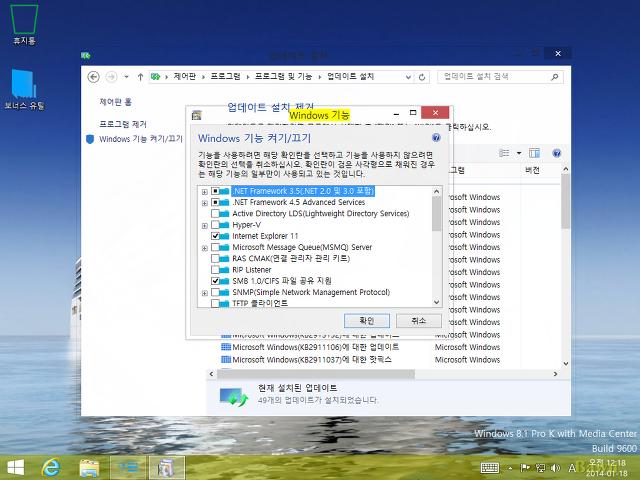Viewport: 640px width, 480px height.
Task: Toggle the preview pane icon
Action: point(534,153)
